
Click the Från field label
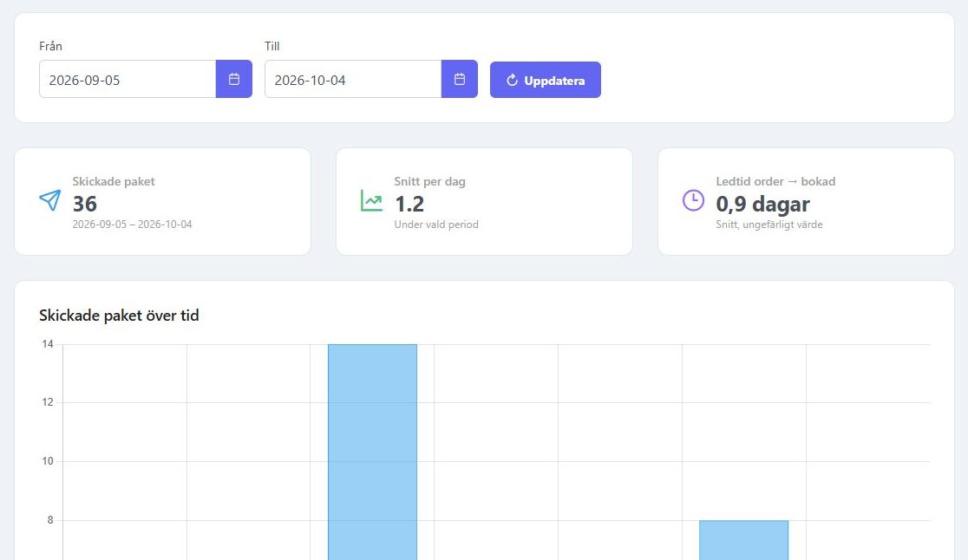click(50, 46)
